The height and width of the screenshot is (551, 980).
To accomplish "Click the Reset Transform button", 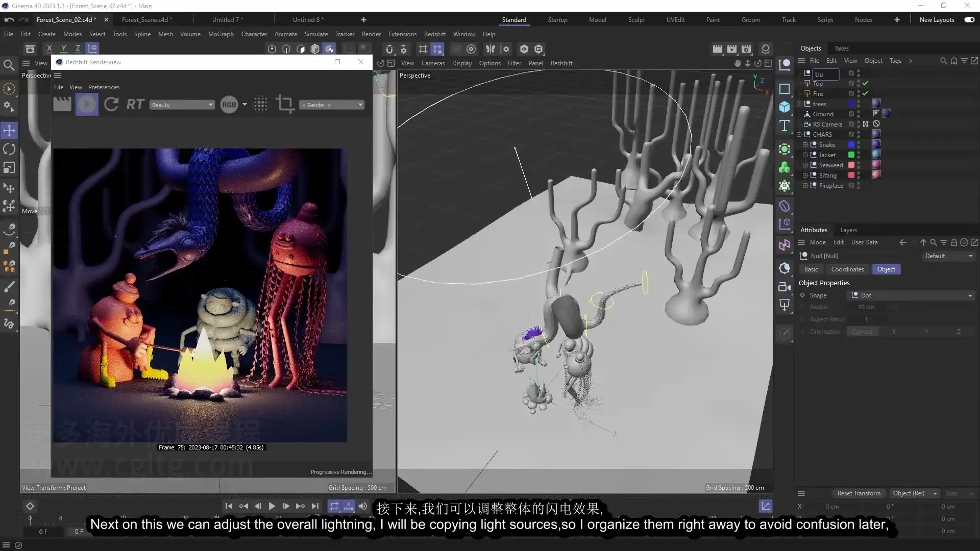I will tap(859, 493).
